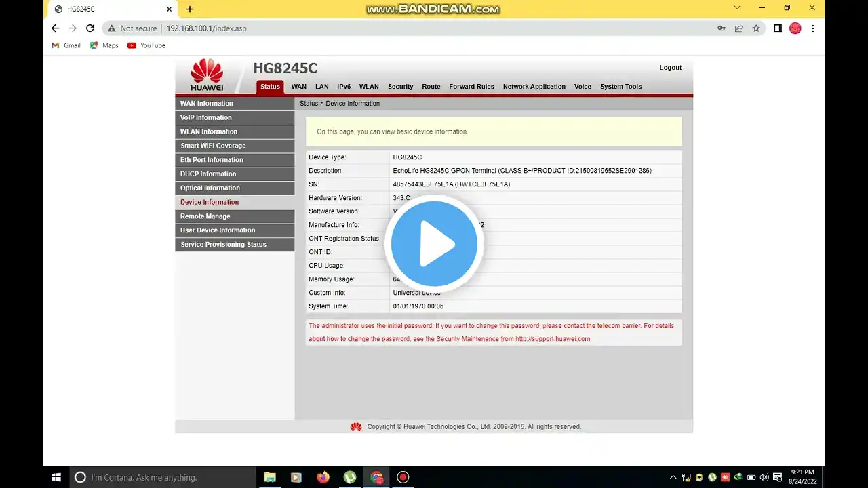Open Service Provisioning Status in the sidebar
The height and width of the screenshot is (488, 868).
pos(235,245)
